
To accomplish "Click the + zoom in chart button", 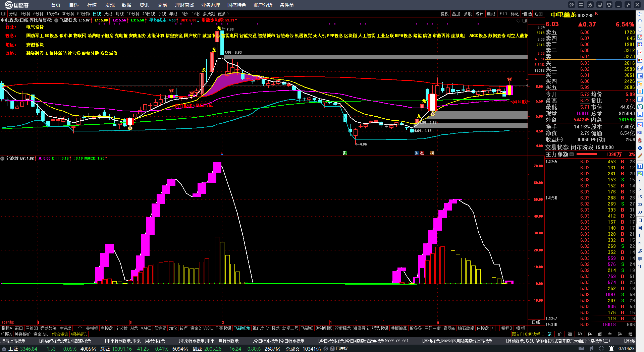I will 532,328.
